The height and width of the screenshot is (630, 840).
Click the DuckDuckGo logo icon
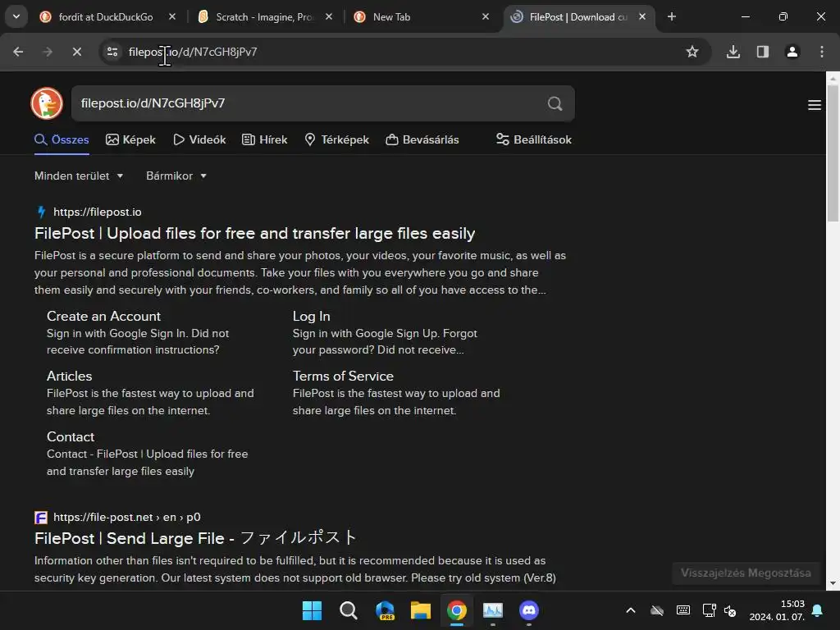[47, 103]
